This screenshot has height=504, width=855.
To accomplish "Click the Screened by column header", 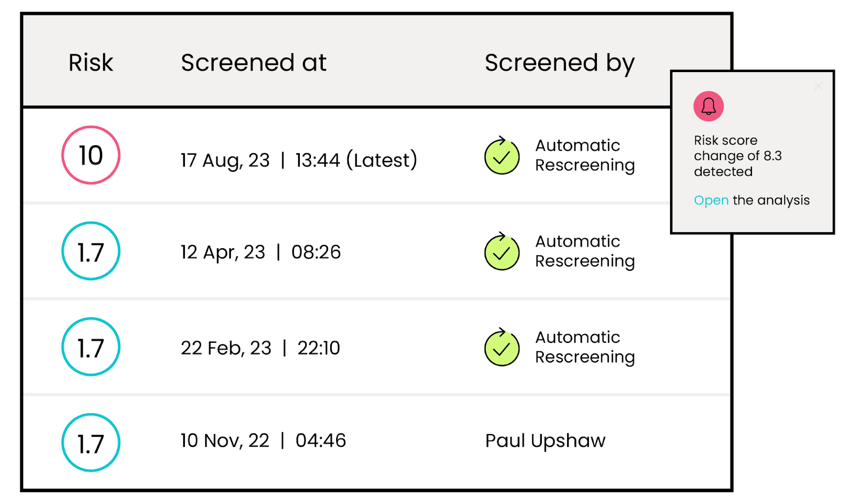I will click(559, 62).
